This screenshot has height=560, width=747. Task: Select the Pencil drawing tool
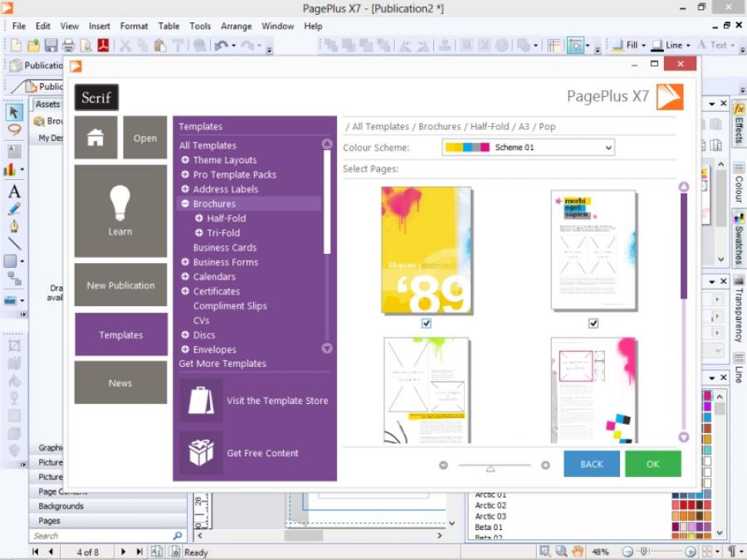click(x=14, y=209)
